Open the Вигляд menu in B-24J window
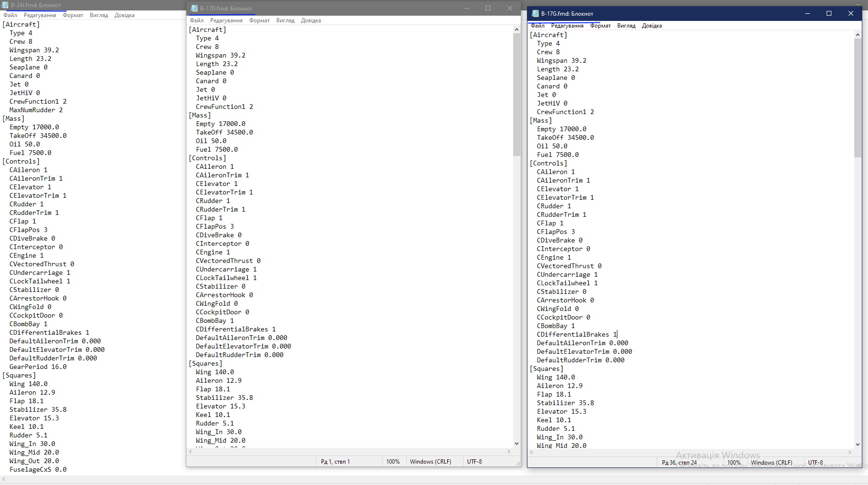This screenshot has width=868, height=485. pos(99,15)
